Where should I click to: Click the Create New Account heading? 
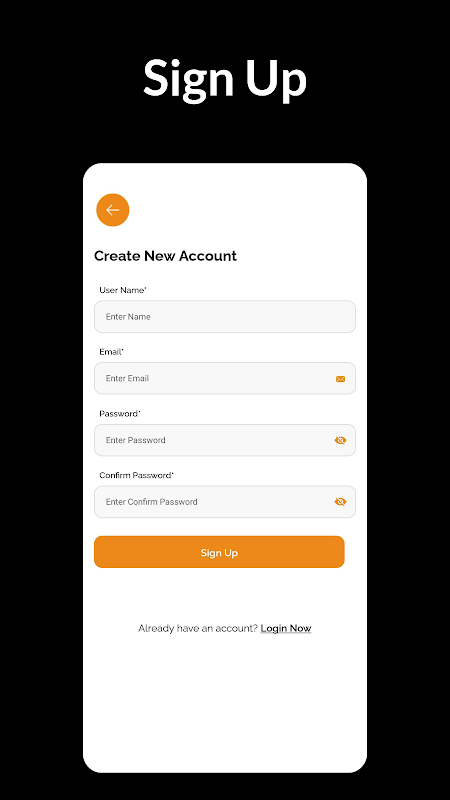pos(165,256)
